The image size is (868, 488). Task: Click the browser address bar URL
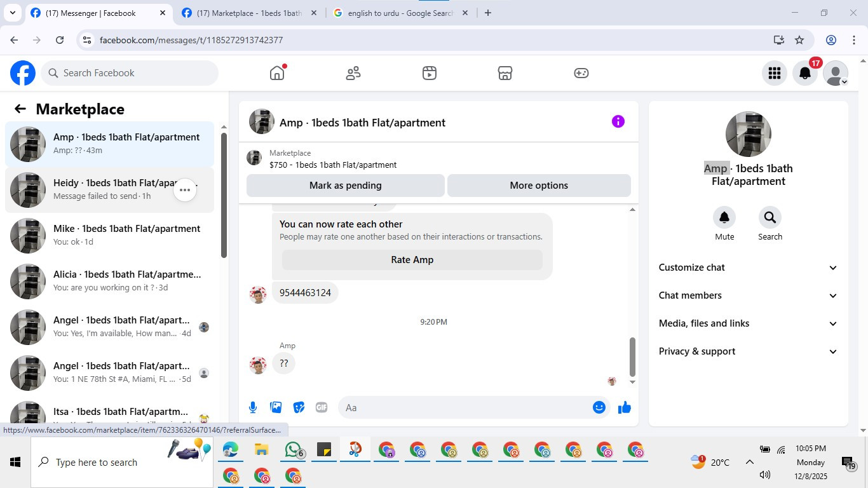(191, 40)
